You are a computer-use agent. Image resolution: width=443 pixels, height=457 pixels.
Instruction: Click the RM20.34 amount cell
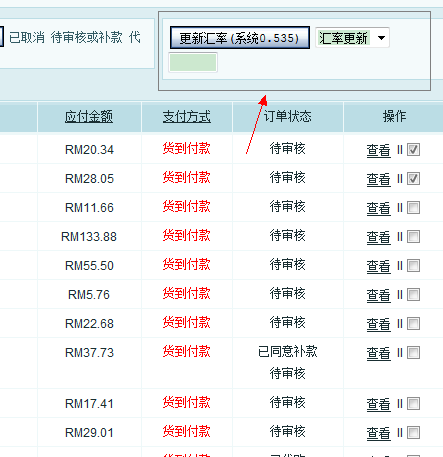pos(89,150)
